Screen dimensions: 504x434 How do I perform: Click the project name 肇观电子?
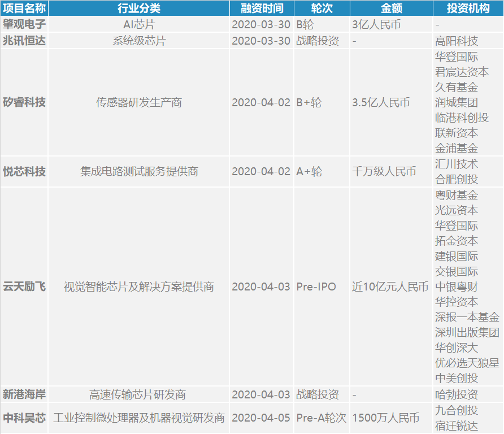pyautogui.click(x=24, y=24)
